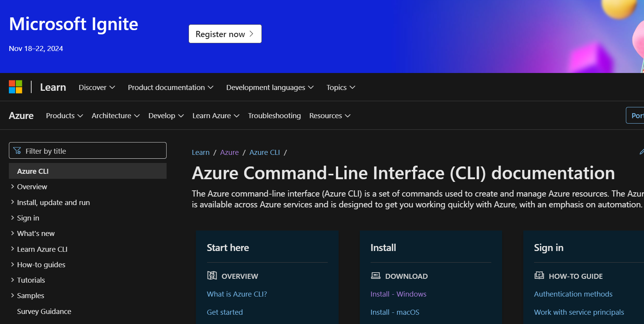Click the Azure breadcrumb link
The height and width of the screenshot is (324, 644).
coord(229,153)
